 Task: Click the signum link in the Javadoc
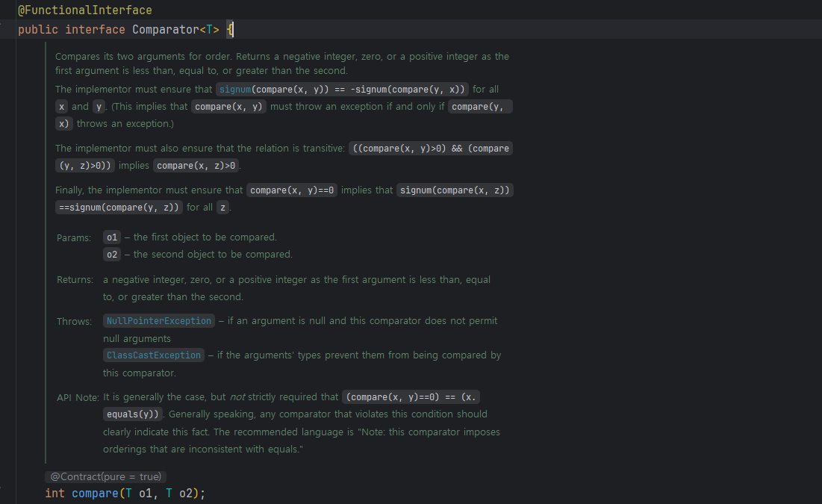pyautogui.click(x=236, y=90)
